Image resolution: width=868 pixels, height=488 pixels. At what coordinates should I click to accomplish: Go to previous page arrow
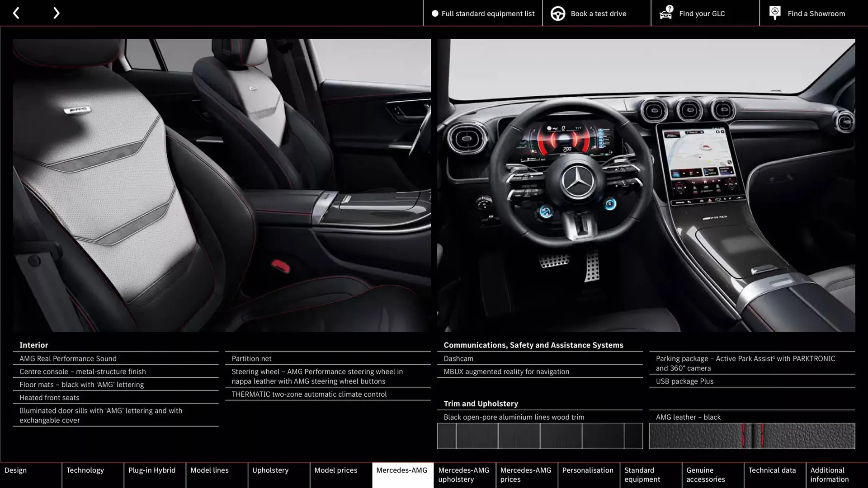pos(16,13)
